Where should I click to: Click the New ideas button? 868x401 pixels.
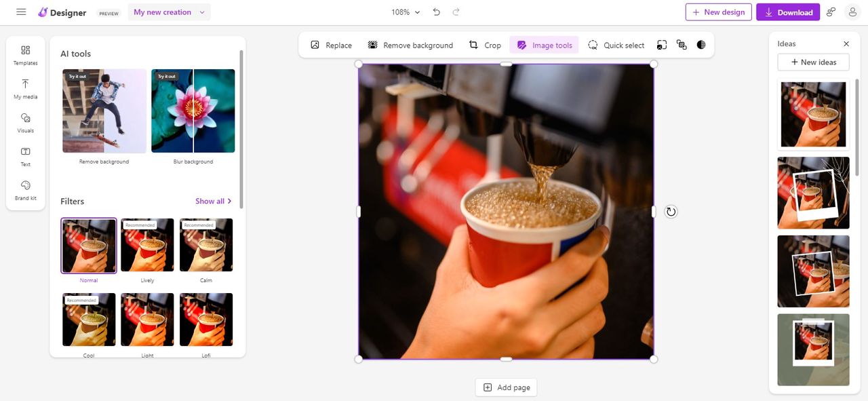pyautogui.click(x=813, y=62)
